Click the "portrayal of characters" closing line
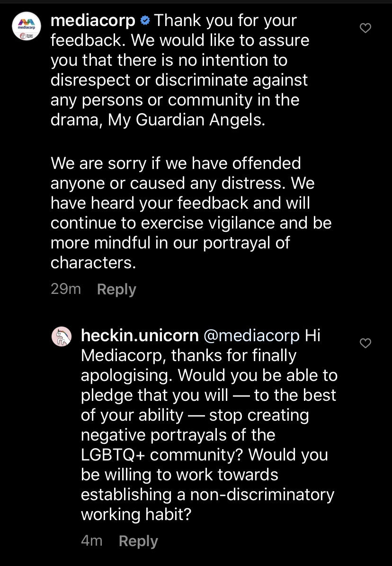Image resolution: width=392 pixels, height=566 pixels. (170, 253)
